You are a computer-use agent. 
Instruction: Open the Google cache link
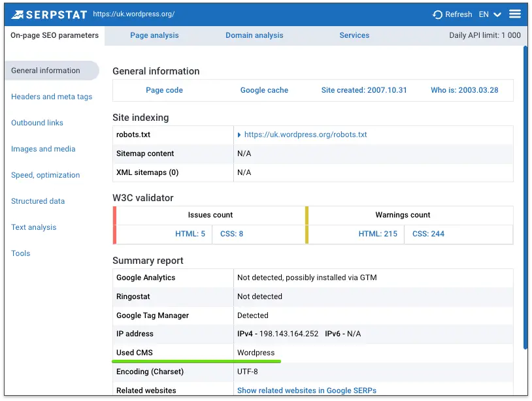(x=264, y=90)
